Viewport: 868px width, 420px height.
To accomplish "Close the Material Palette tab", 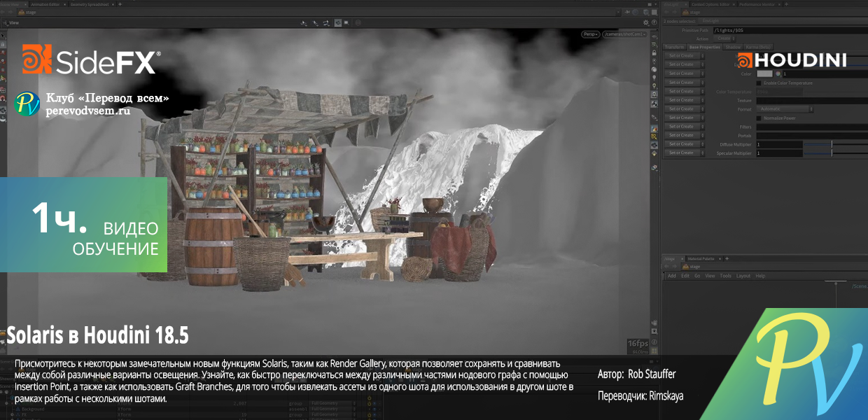I will 721,259.
